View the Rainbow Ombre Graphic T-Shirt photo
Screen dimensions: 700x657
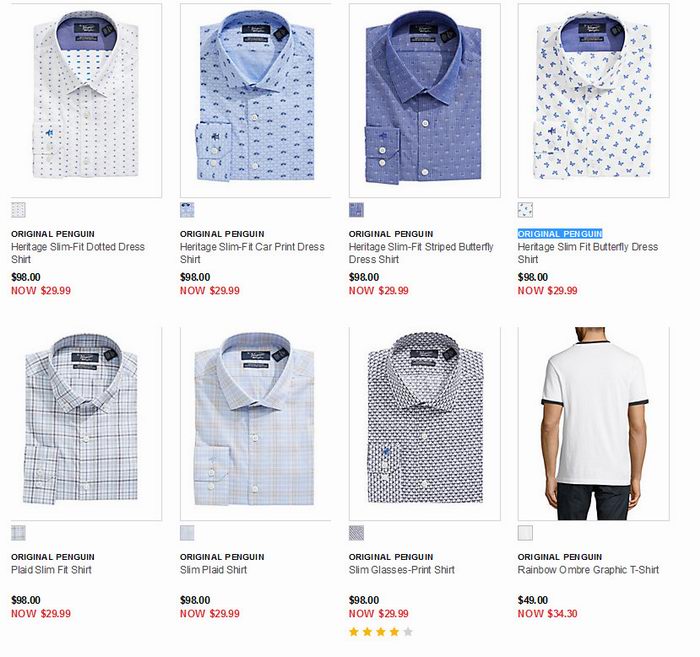(593, 422)
